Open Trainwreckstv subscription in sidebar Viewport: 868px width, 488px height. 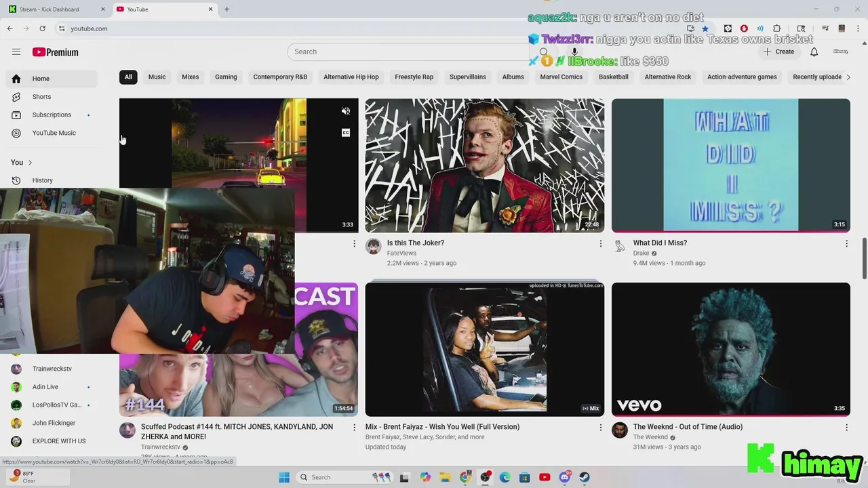(52, 369)
